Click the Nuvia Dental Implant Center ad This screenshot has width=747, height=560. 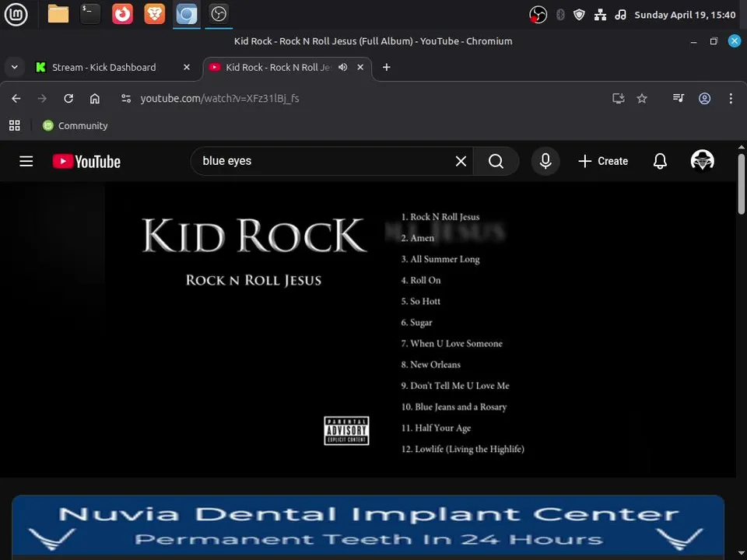pos(368,527)
